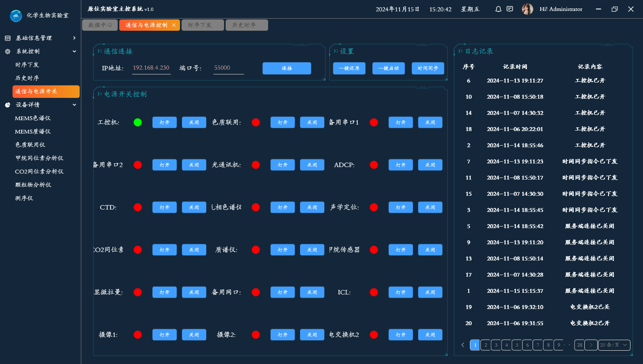Click the 连接 button
Image resolution: width=643 pixels, height=364 pixels.
point(287,68)
